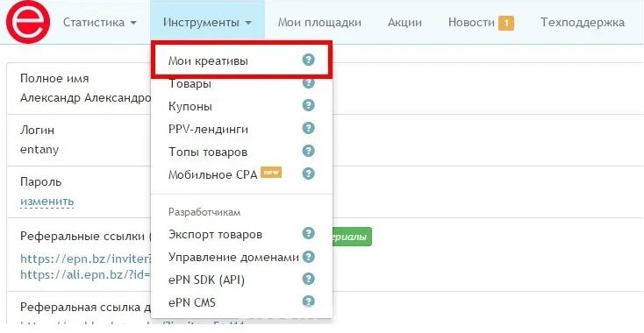Expand the Статистика dropdown menu
Screen dimensions: 644x333
pyautogui.click(x=100, y=22)
